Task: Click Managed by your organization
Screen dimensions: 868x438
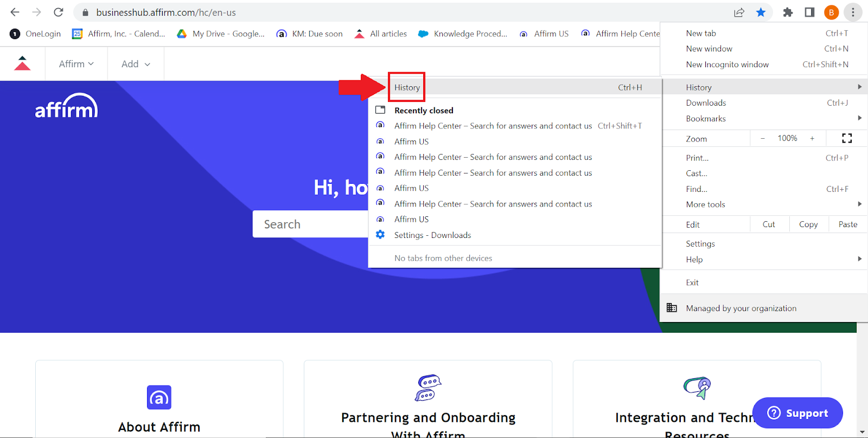Action: click(764, 308)
